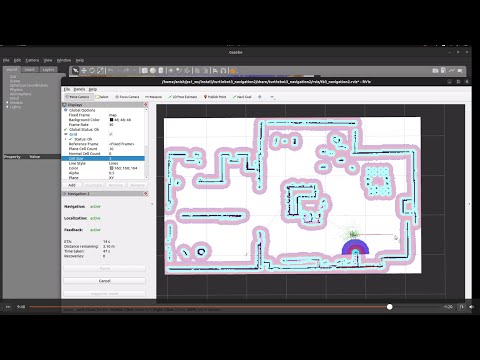Click the Gazebo redo arrow icon
The height and width of the screenshot is (360, 480).
tap(126, 70)
